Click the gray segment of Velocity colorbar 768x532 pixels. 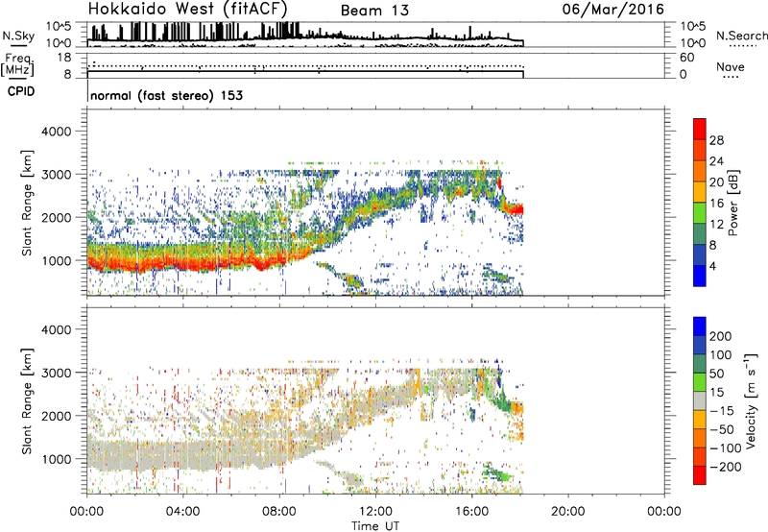[700, 400]
